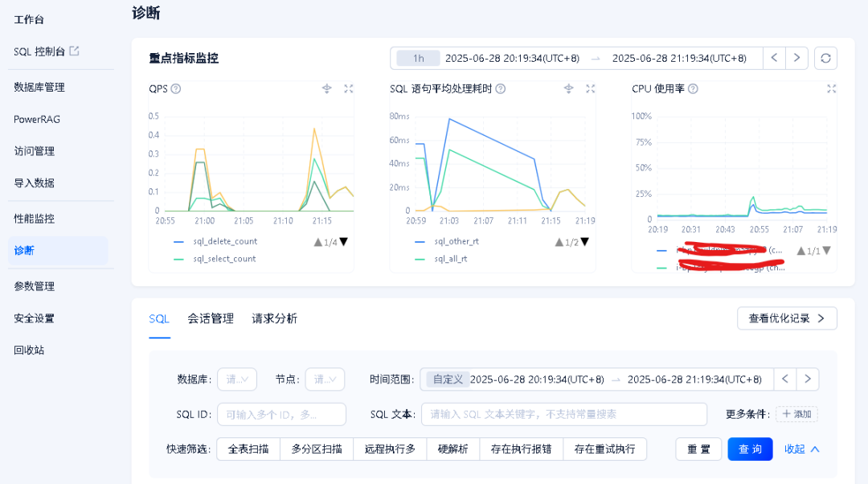This screenshot has width=868, height=484.
Task: Open the 节点 dropdown
Action: [325, 379]
